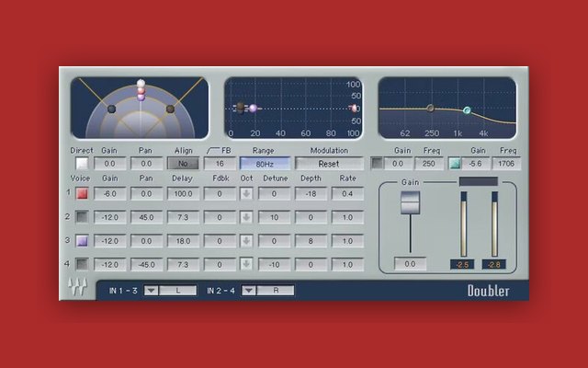Image resolution: width=588 pixels, height=368 pixels.
Task: Click Voice 2 Delay 7.3 field
Action: 183,217
